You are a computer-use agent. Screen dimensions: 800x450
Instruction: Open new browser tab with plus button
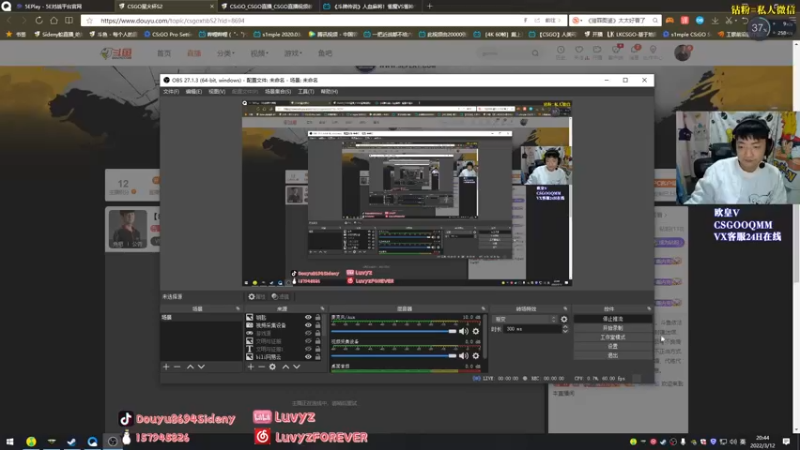point(430,6)
